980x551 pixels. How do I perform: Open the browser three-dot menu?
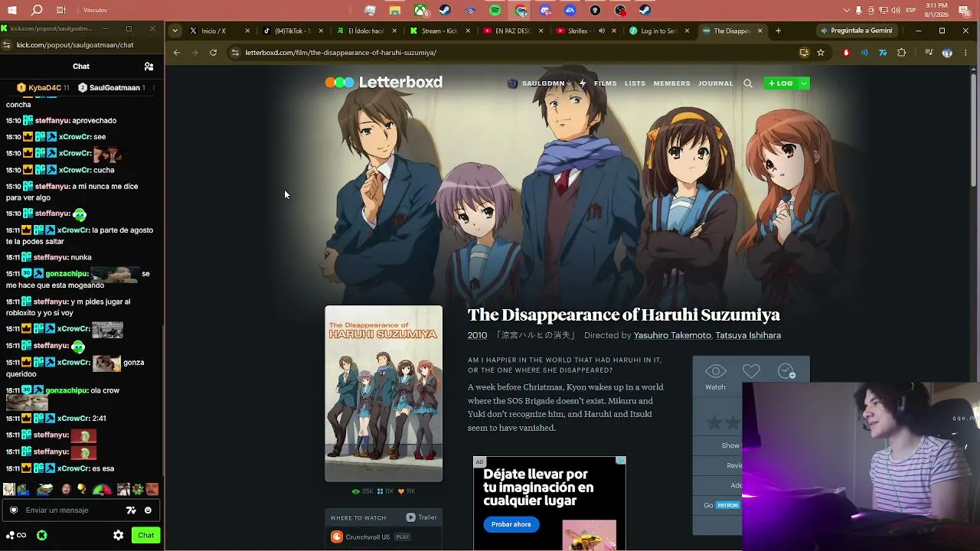[x=965, y=53]
